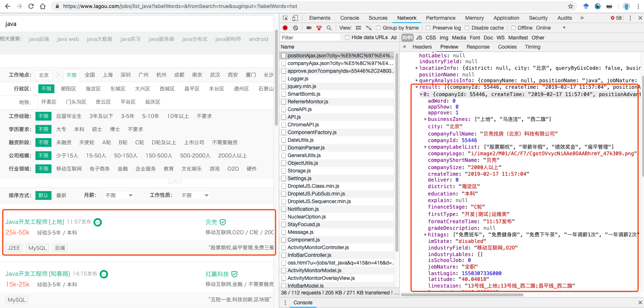
Task: Show more DevTools tabs via chevron
Action: click(x=582, y=18)
